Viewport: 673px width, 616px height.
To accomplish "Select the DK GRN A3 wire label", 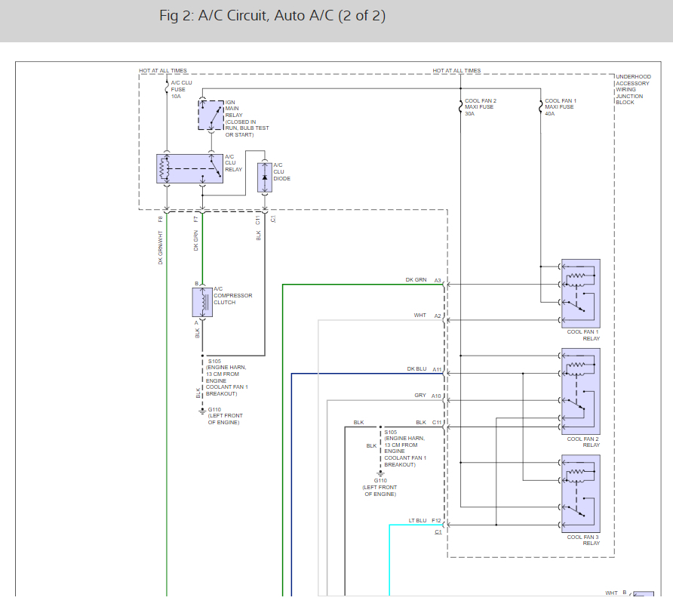I will pos(416,280).
